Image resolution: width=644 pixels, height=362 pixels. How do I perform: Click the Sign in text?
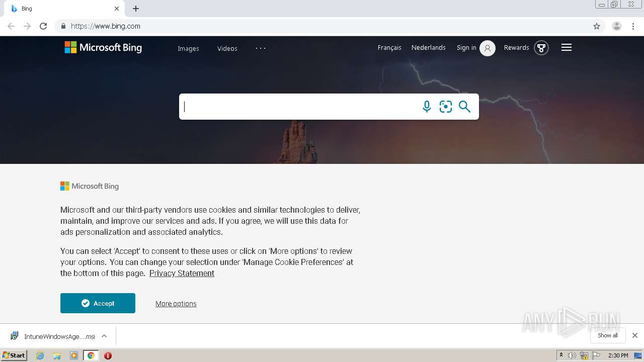(x=466, y=48)
